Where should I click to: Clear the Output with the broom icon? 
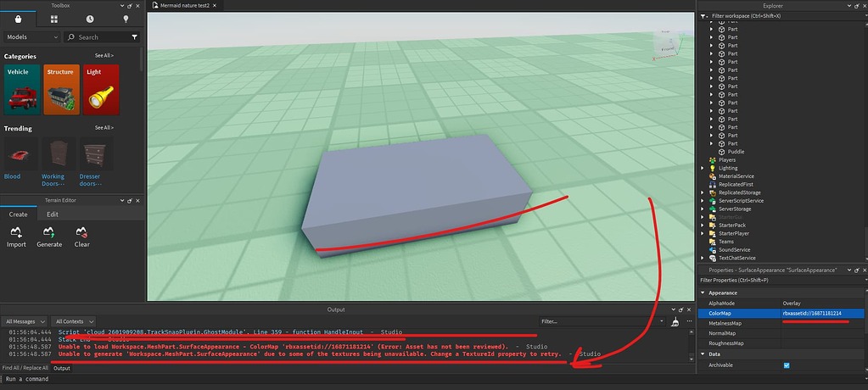(675, 322)
